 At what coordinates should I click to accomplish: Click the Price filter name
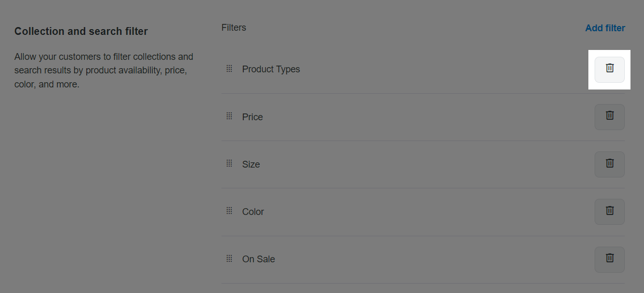pos(253,117)
